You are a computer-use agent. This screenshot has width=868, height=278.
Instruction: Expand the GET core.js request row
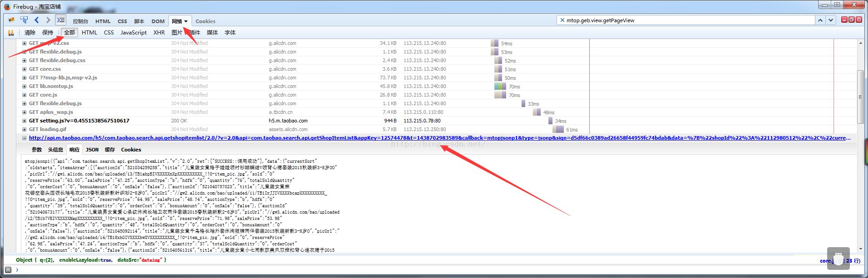(24, 95)
